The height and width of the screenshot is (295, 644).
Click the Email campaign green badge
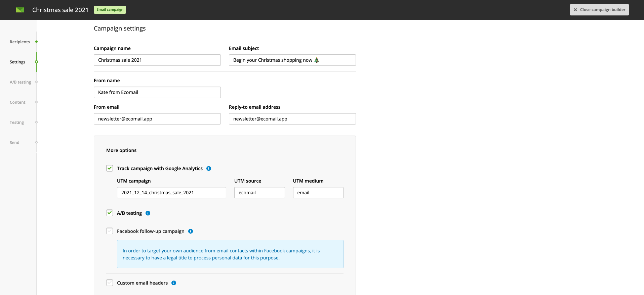[110, 10]
